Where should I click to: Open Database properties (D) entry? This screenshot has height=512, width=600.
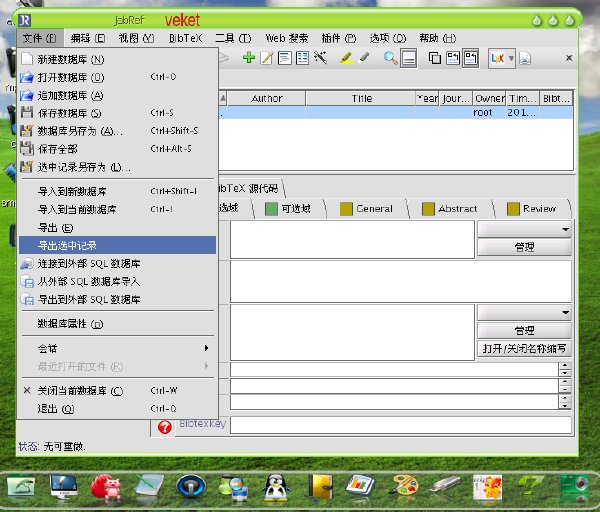point(117,324)
